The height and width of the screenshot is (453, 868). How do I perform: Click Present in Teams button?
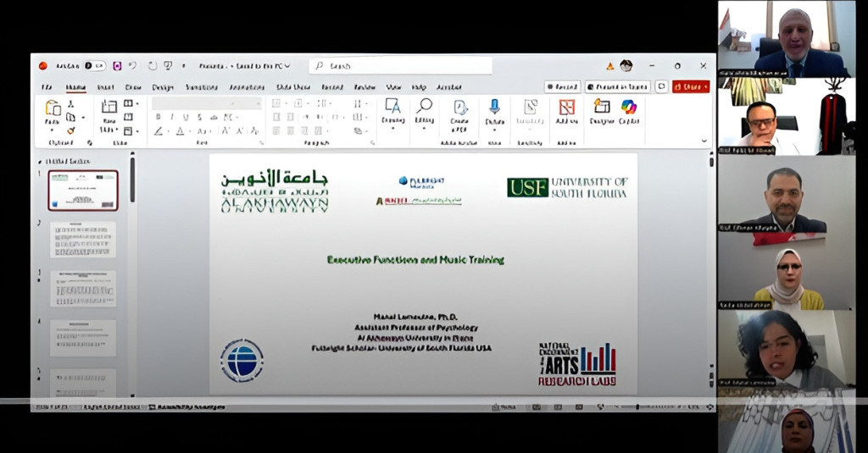coord(618,87)
